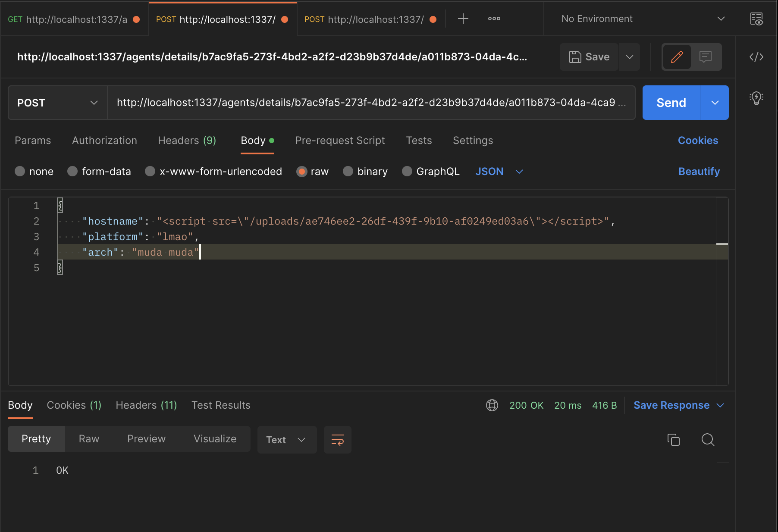Click the pencil edit request icon
778x532 pixels.
coord(677,56)
